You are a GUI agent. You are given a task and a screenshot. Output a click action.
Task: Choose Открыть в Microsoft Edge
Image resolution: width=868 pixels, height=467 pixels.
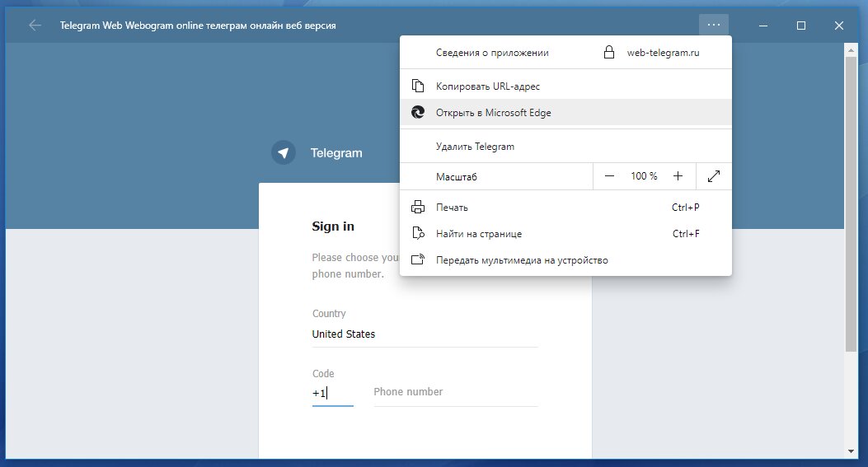click(565, 112)
